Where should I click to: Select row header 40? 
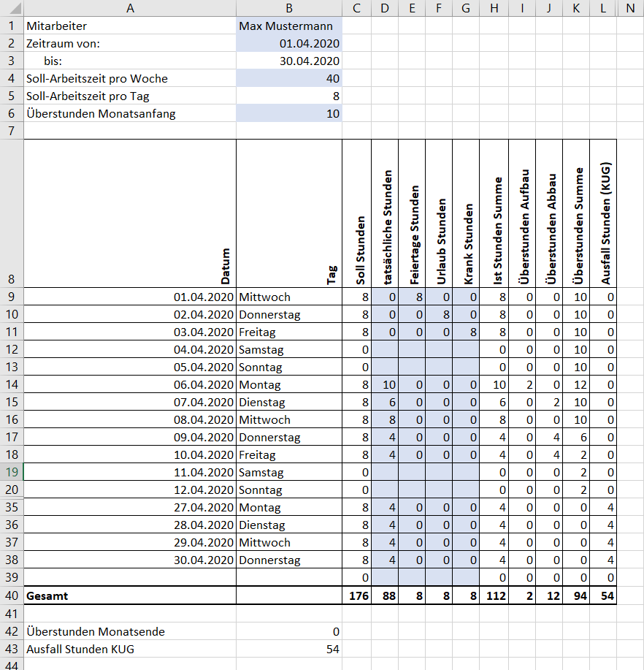coord(12,595)
